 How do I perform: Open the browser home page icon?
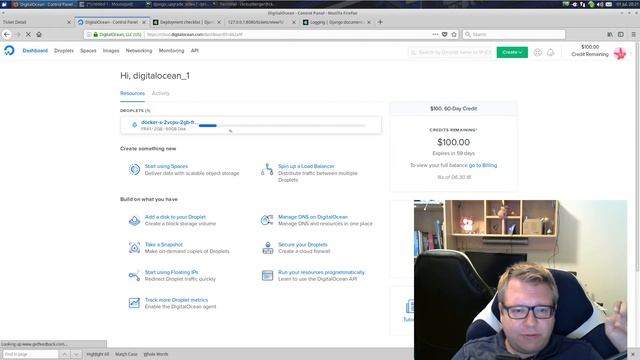click(x=39, y=35)
